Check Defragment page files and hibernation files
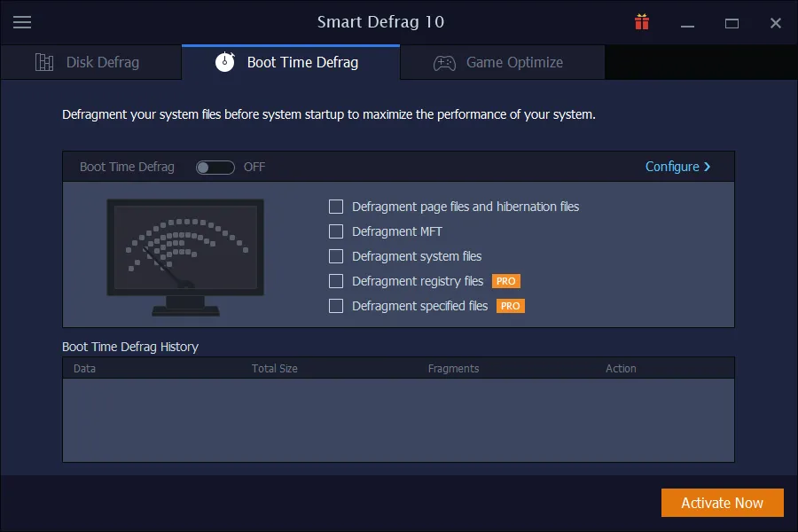Viewport: 798px width, 532px height. (x=336, y=207)
